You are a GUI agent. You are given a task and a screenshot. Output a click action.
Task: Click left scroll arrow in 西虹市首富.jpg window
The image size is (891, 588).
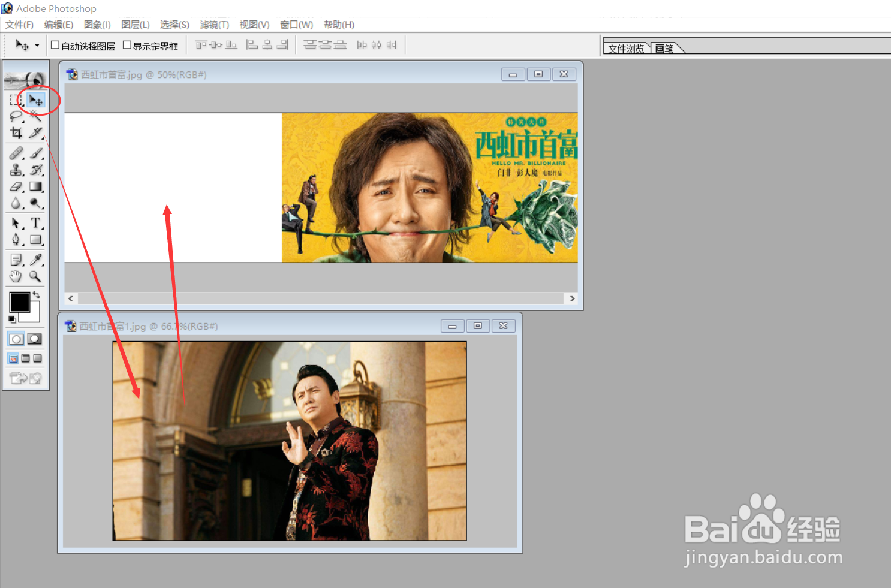[x=71, y=298]
